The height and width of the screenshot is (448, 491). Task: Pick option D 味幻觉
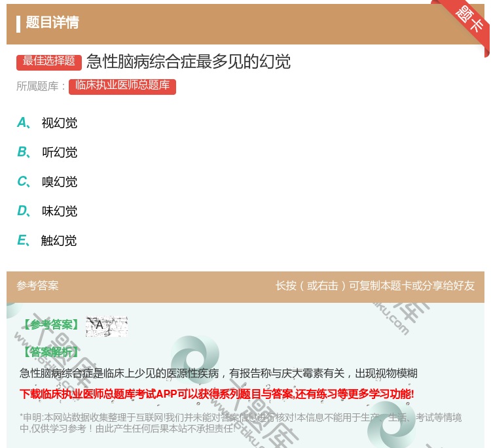(x=47, y=211)
